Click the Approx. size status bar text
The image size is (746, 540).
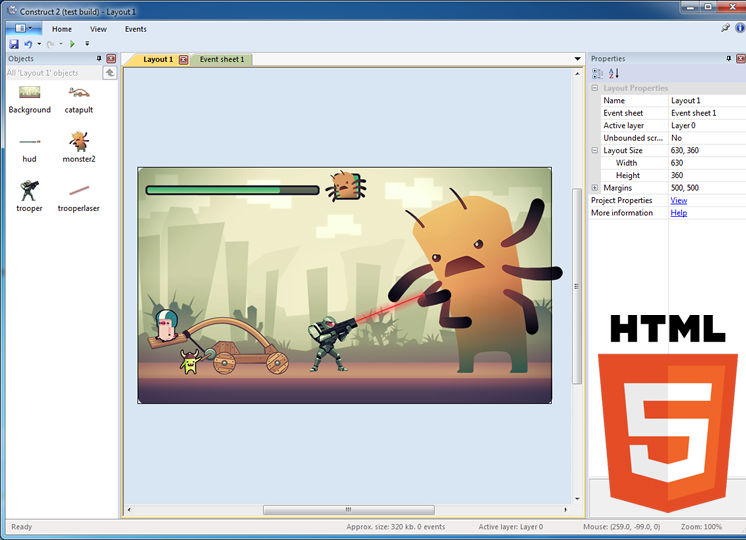(395, 527)
